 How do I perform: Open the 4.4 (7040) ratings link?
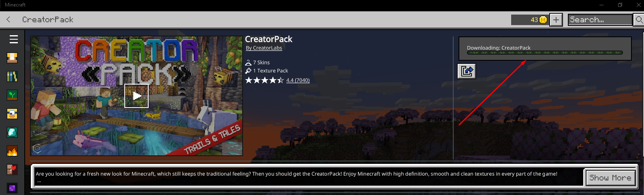click(x=298, y=80)
